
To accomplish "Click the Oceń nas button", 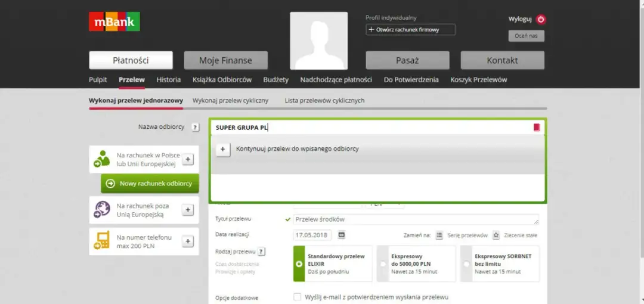I will (526, 36).
